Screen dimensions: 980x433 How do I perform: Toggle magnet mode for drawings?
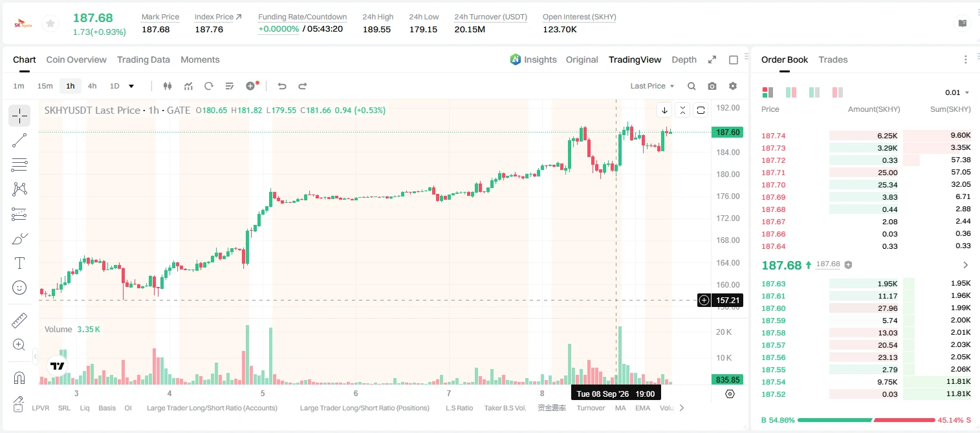[19, 378]
